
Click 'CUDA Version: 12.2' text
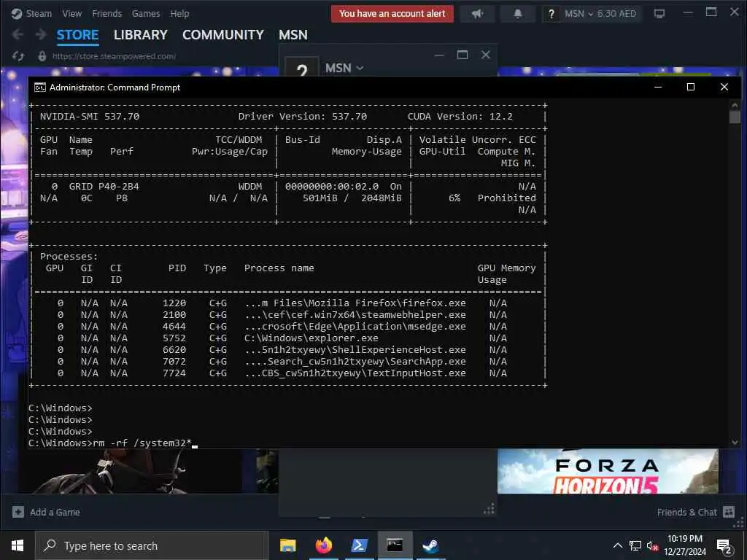point(460,116)
